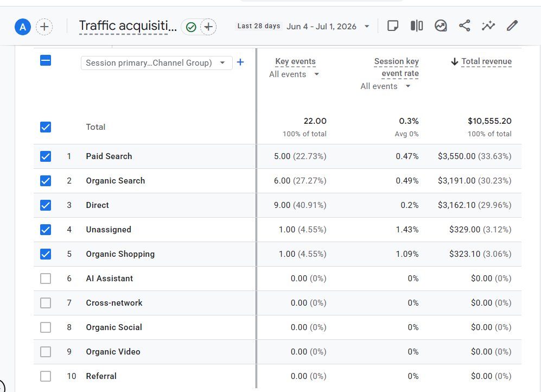Viewport: 541px width, 392px height.
Task: Click the 'Last 28 days' label
Action: pos(259,26)
